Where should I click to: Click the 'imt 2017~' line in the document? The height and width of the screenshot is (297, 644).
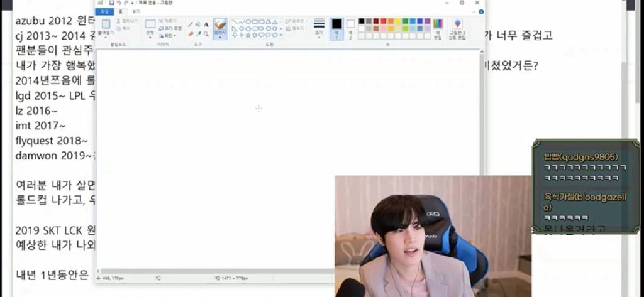40,126
